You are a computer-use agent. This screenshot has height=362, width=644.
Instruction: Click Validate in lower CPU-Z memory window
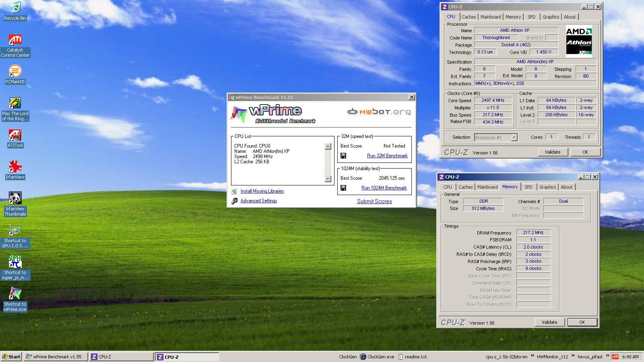click(x=549, y=322)
